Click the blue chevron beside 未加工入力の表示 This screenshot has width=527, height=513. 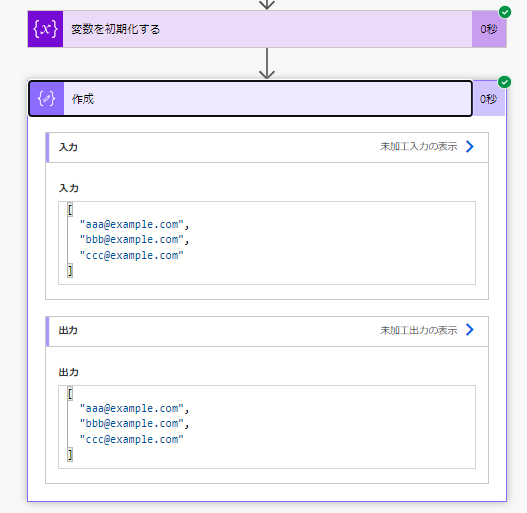[470, 147]
